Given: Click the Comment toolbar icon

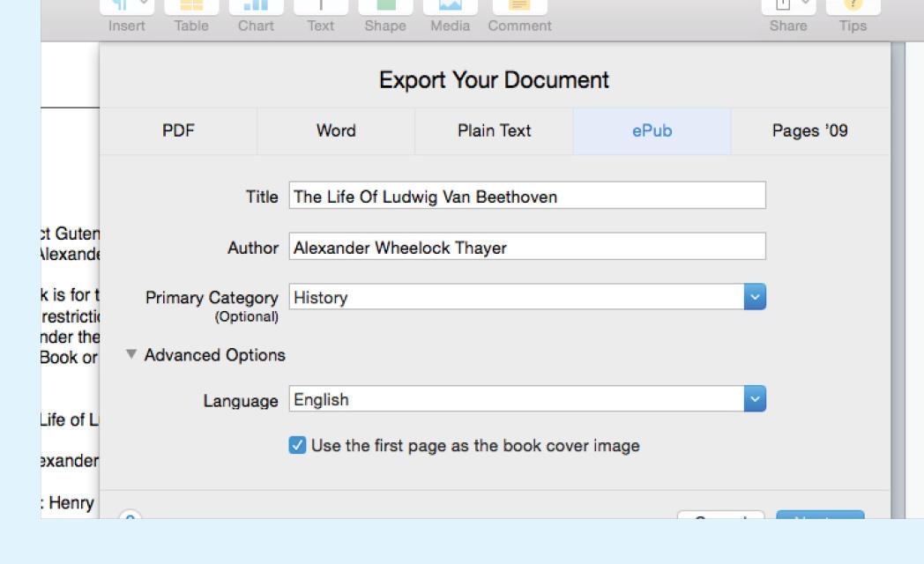Looking at the screenshot, I should [x=520, y=7].
